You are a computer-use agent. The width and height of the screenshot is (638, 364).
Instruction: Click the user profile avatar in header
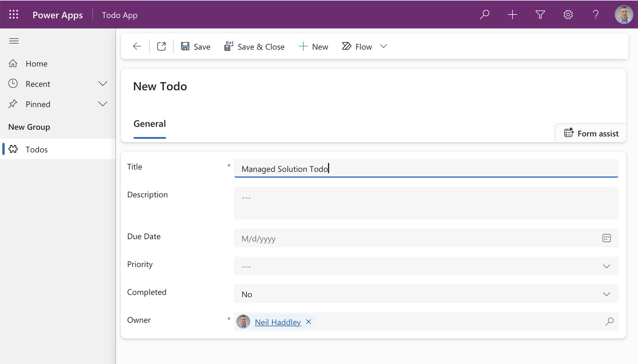624,15
